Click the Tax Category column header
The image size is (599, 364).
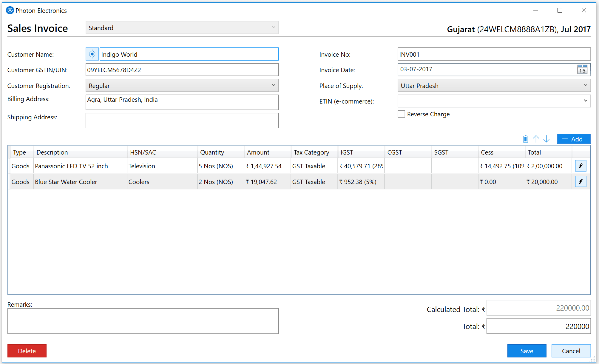tap(311, 152)
